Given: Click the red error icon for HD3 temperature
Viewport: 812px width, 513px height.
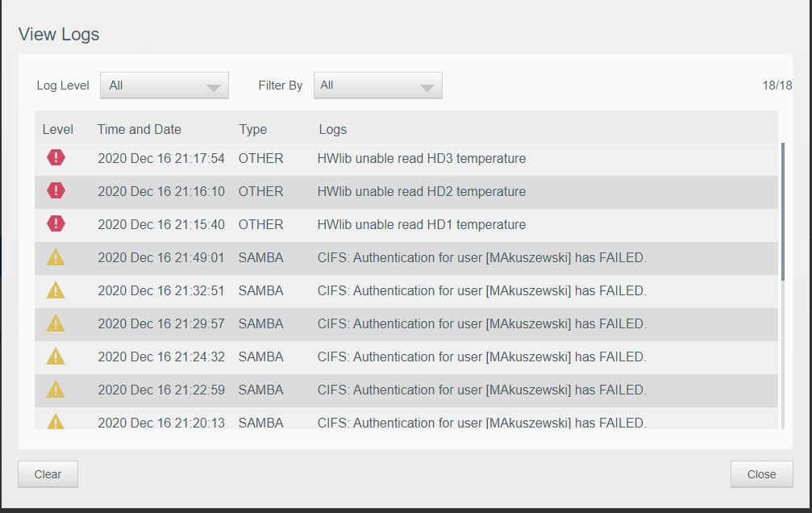Looking at the screenshot, I should click(56, 158).
